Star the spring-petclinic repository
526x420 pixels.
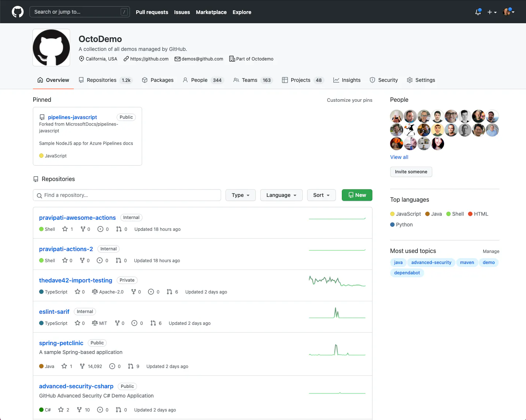point(63,366)
